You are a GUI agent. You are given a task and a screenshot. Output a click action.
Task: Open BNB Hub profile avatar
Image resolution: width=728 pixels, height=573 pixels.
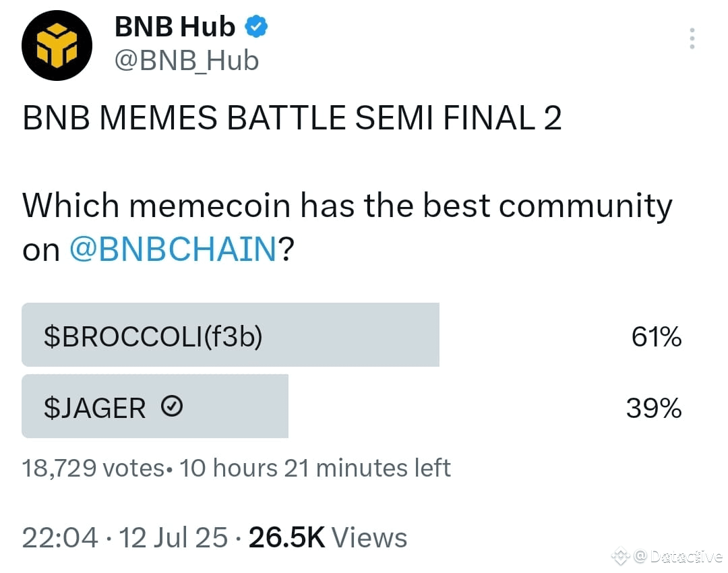pyautogui.click(x=57, y=46)
